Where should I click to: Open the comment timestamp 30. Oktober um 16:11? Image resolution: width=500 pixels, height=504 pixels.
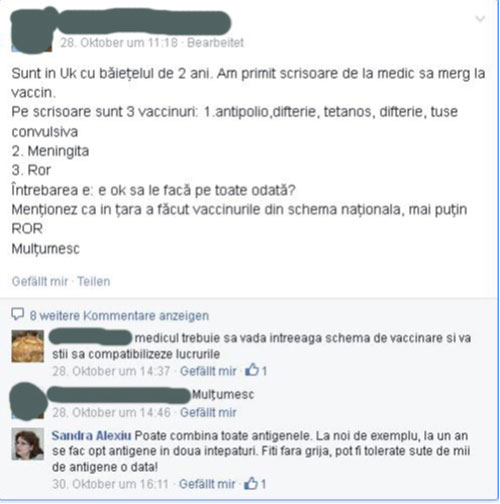click(x=110, y=484)
